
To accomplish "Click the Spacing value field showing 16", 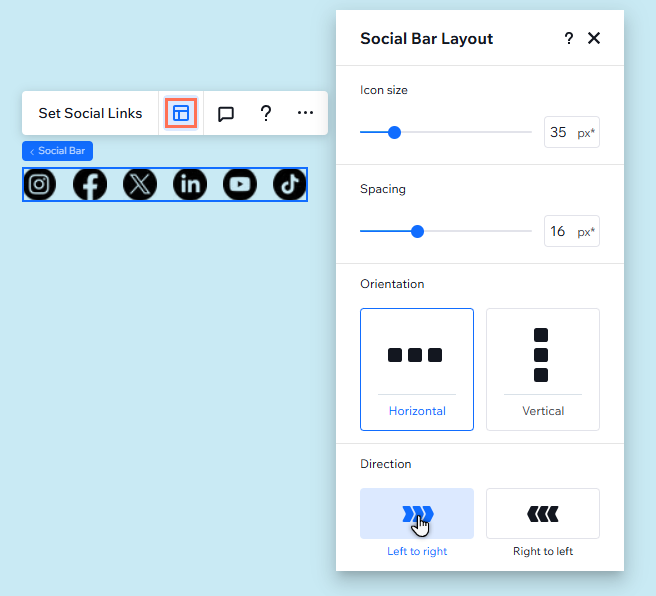I will pyautogui.click(x=571, y=231).
